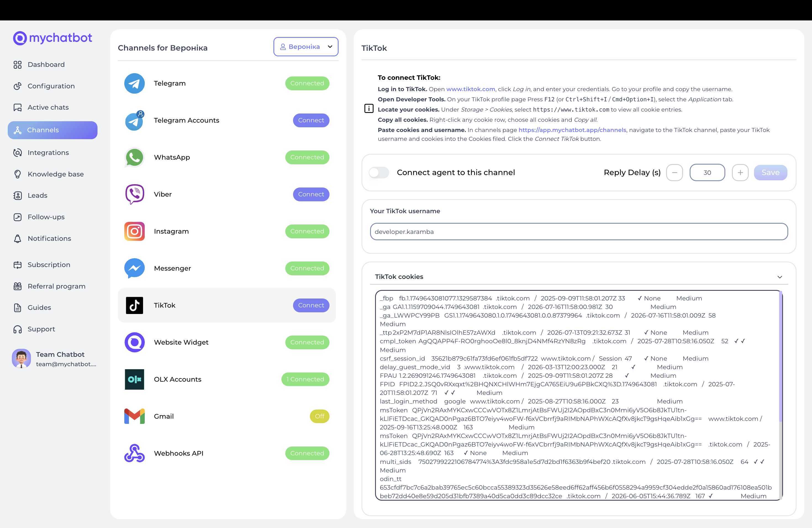Click the Gmail Off status badge
This screenshot has width=812, height=528.
(x=319, y=416)
